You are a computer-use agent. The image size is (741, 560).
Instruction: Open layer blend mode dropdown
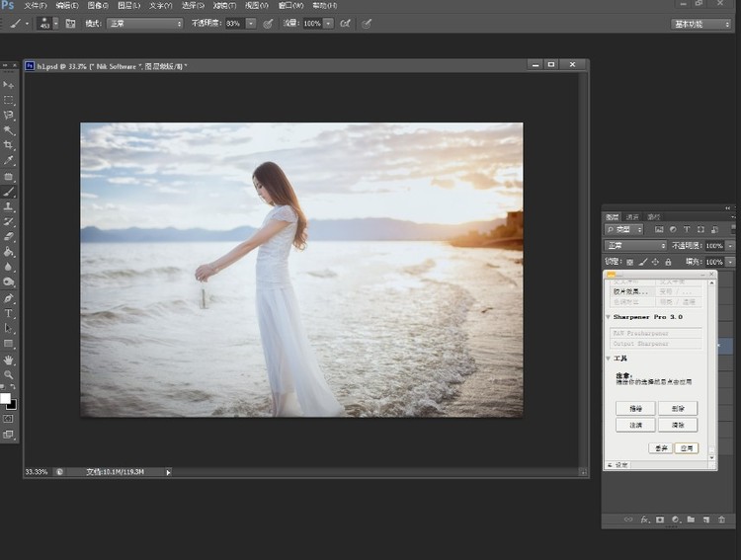tap(635, 246)
